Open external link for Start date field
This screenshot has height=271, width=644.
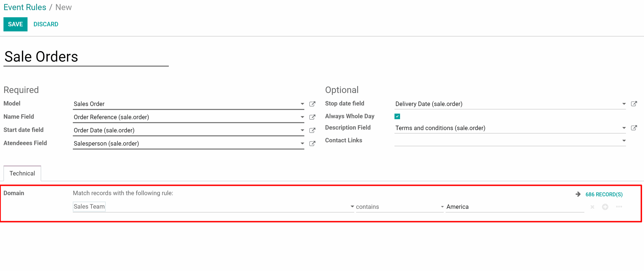tap(312, 130)
